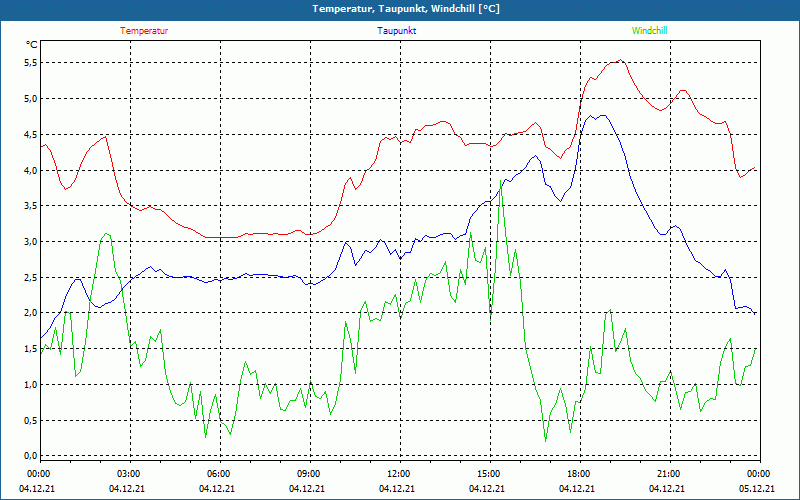Image resolution: width=800 pixels, height=500 pixels.
Task: Click the 2,0 y-axis value
Action: click(31, 313)
